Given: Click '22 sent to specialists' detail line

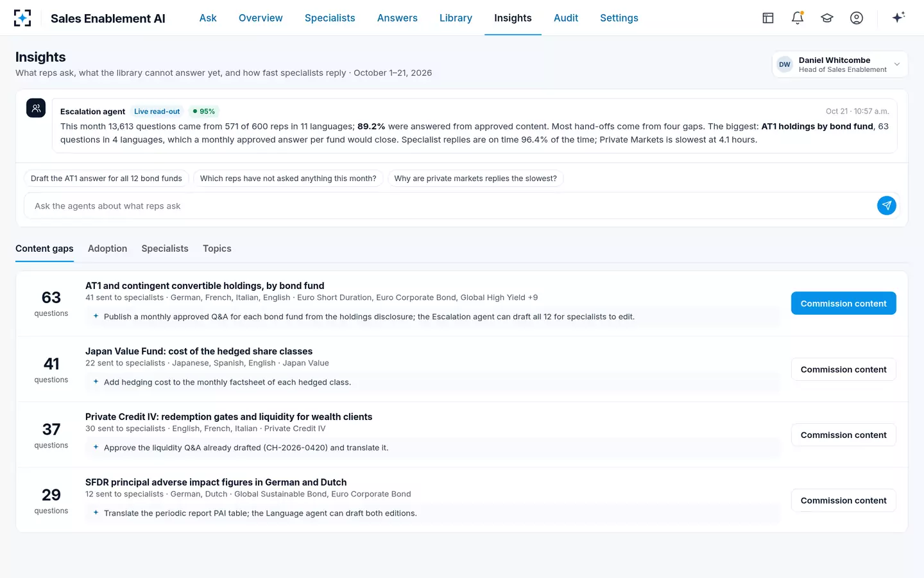Looking at the screenshot, I should tap(207, 363).
